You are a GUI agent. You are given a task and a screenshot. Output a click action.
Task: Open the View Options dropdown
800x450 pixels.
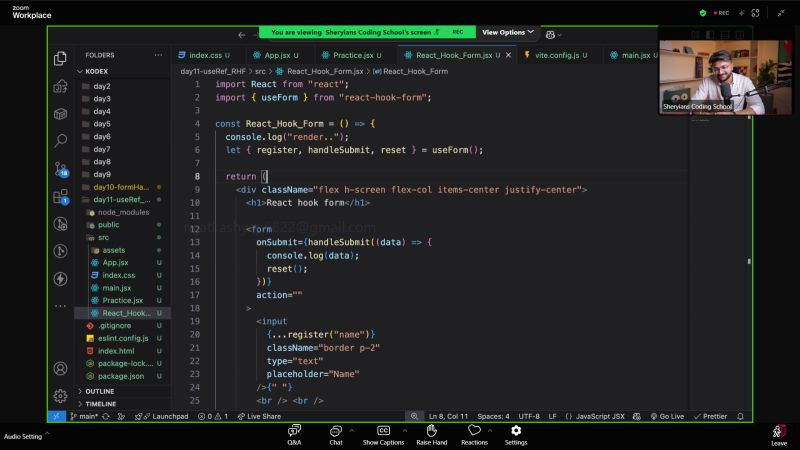pyautogui.click(x=508, y=32)
